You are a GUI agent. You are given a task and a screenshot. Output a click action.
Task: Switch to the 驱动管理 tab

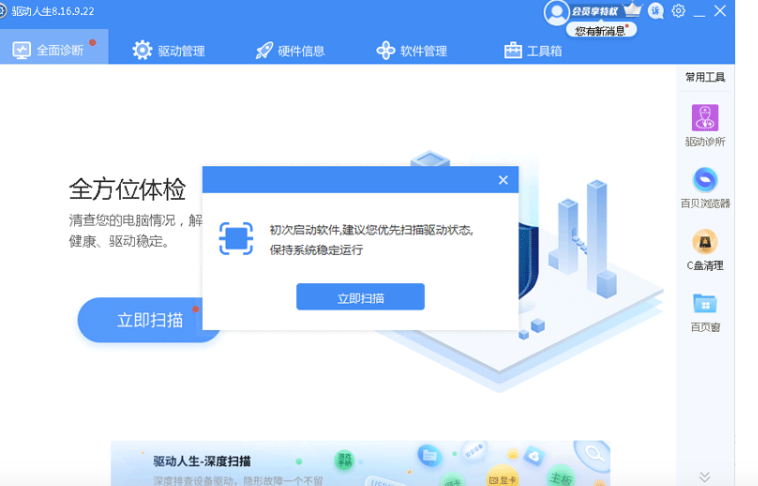click(168, 50)
